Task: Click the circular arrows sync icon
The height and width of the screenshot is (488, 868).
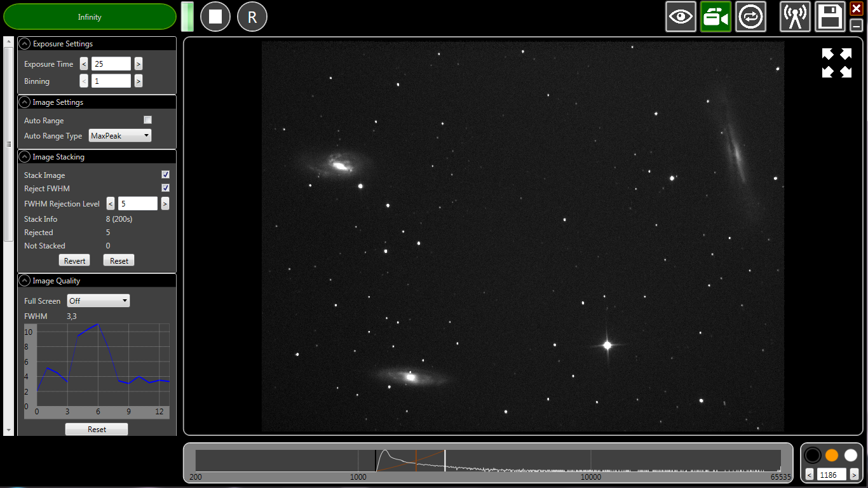Action: [x=751, y=17]
